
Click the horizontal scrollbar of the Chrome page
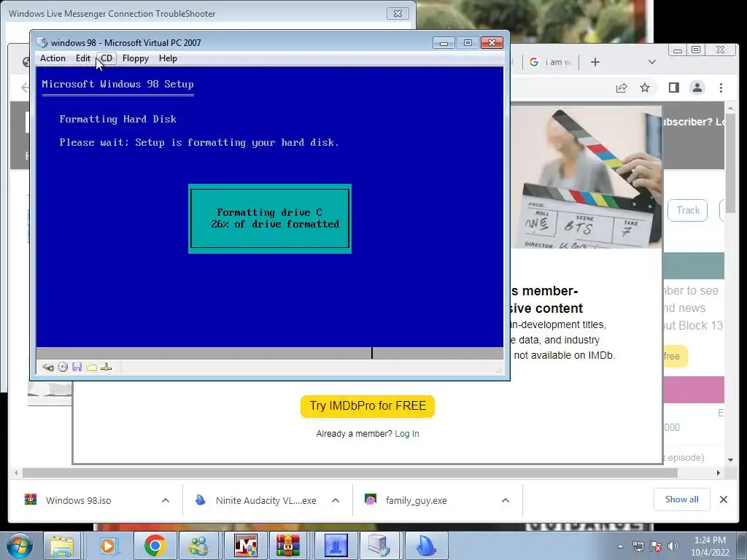click(350, 472)
